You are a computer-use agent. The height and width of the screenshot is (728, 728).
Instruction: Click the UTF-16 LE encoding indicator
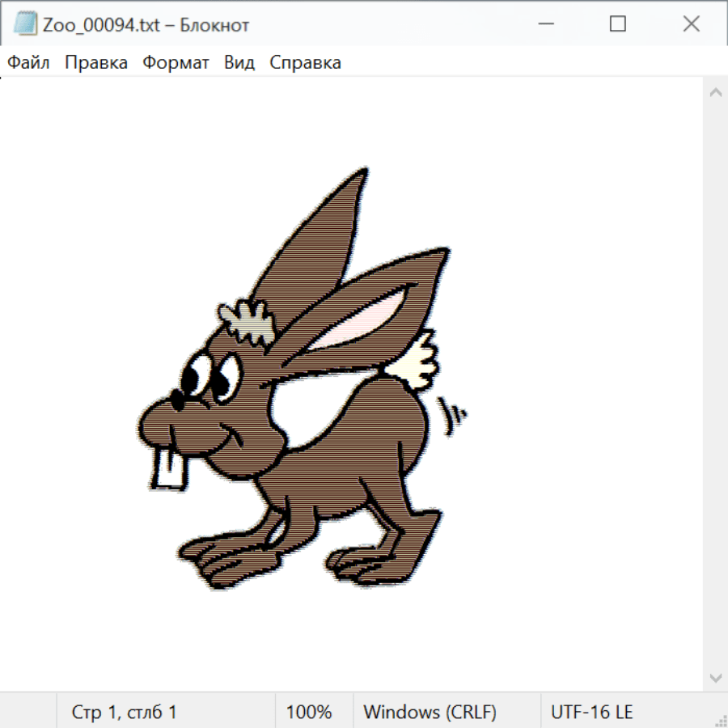coord(591,713)
